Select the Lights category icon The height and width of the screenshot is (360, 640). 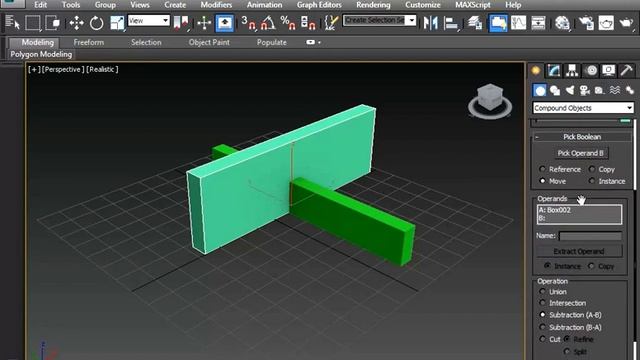click(x=570, y=90)
